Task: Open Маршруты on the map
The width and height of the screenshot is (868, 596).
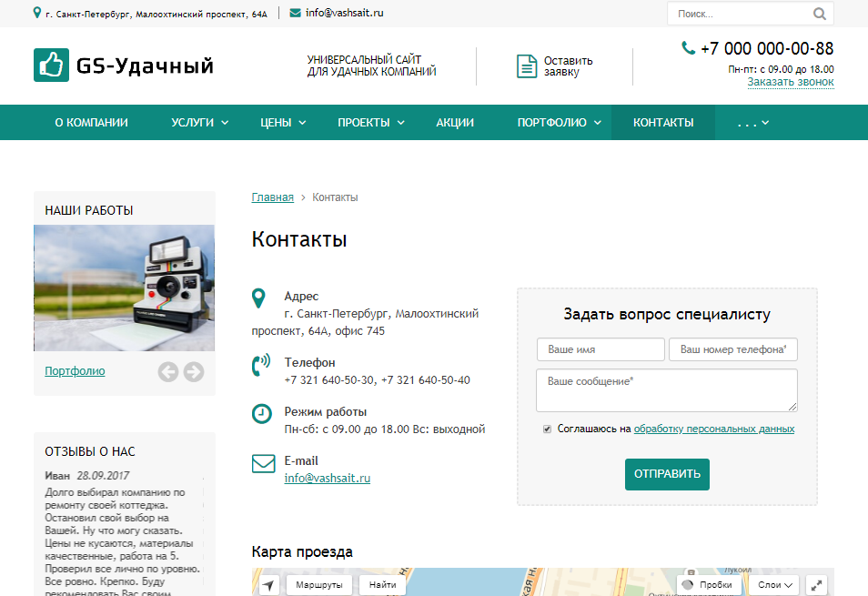Action: pos(319,585)
